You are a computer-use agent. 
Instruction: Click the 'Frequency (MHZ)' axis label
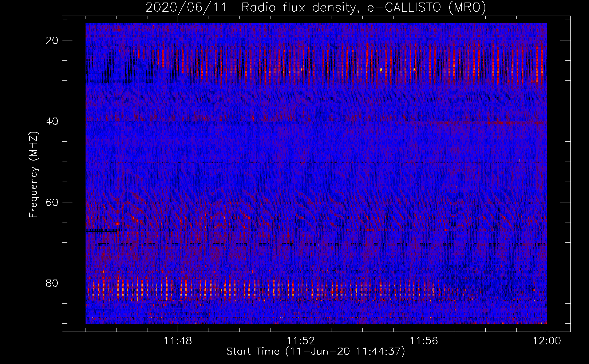click(33, 175)
